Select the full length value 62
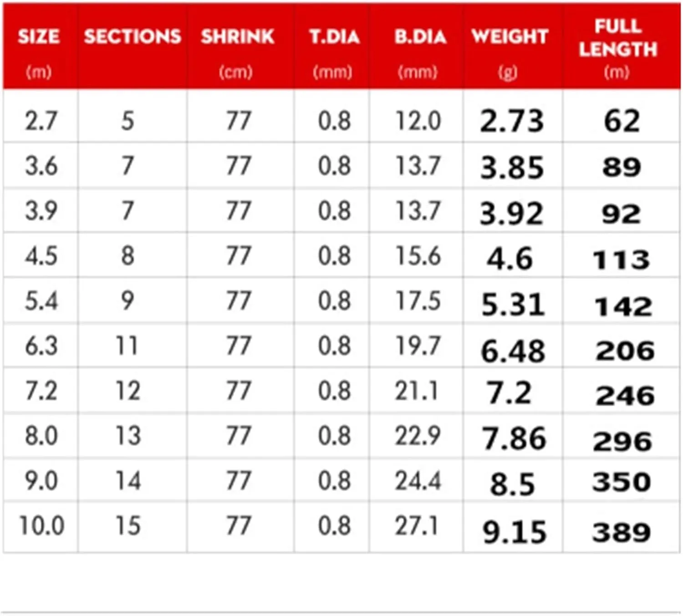This screenshot has height=616, width=683. pyautogui.click(x=622, y=121)
